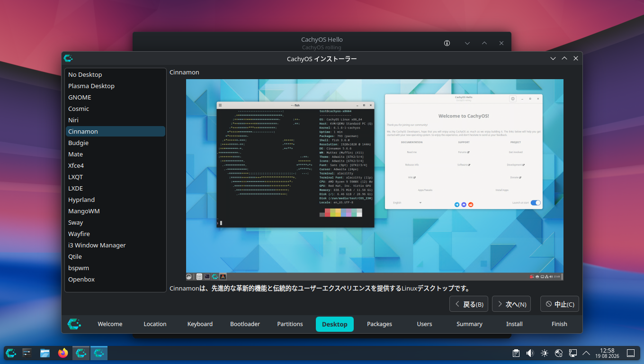Select the Cinnamon list entry
The image size is (644, 364).
click(116, 131)
